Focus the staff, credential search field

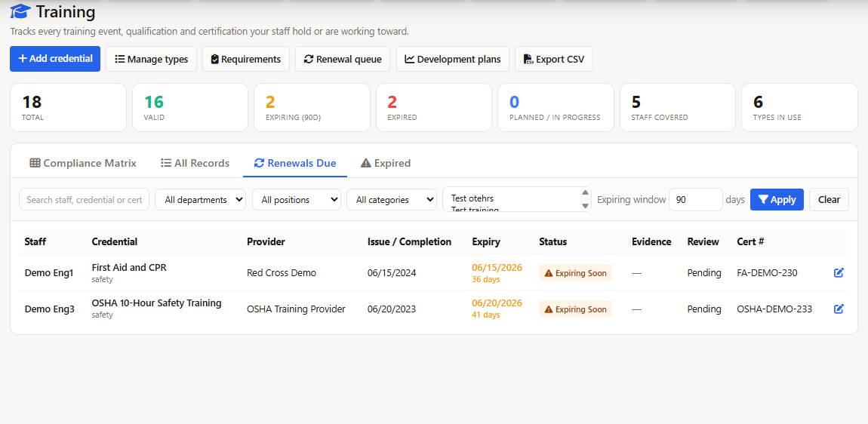[x=84, y=199]
